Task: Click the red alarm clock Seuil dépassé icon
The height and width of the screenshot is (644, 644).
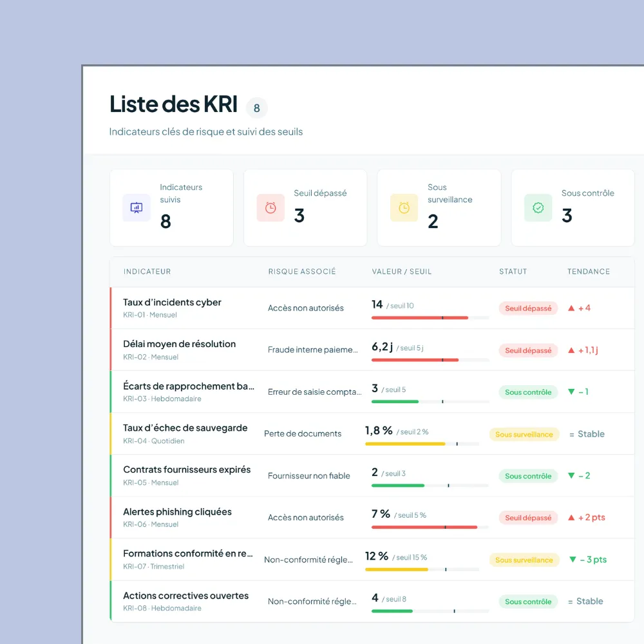Action: click(270, 208)
